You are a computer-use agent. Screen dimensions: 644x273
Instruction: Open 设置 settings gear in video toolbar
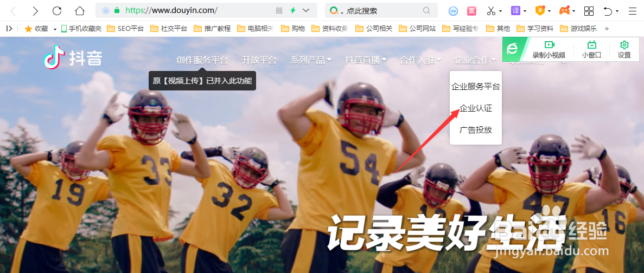624,49
